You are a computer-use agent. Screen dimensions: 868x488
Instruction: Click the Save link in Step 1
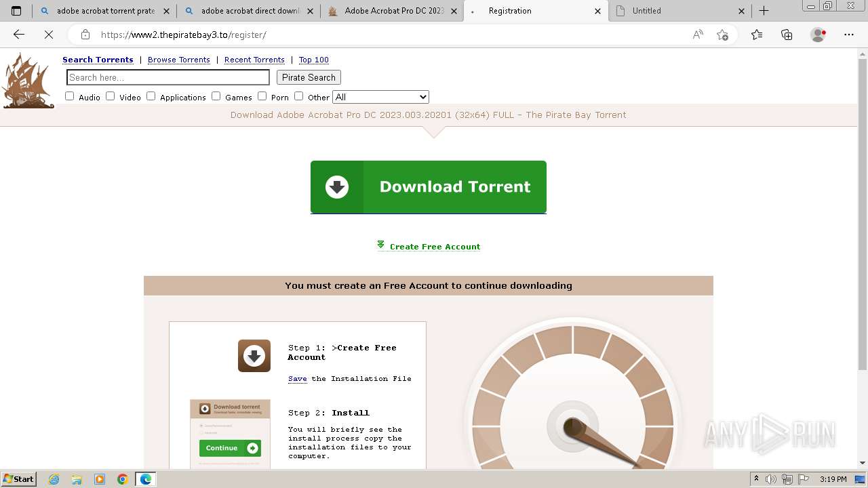[297, 379]
